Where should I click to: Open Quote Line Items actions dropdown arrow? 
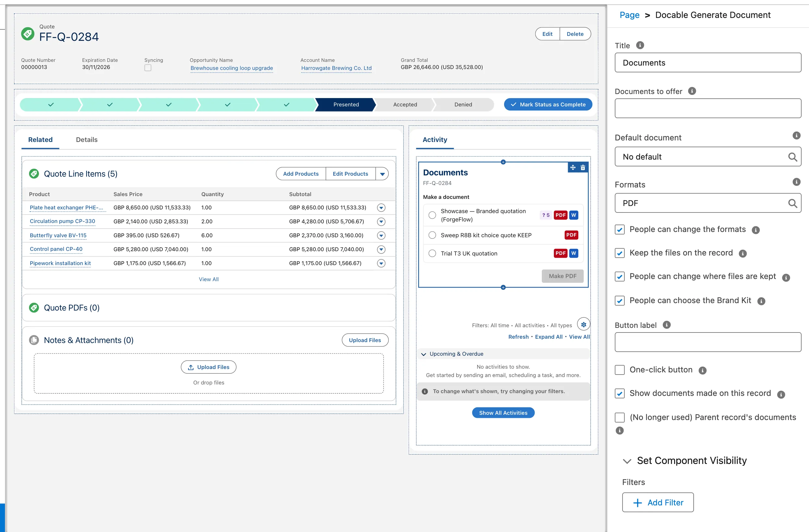click(x=382, y=174)
